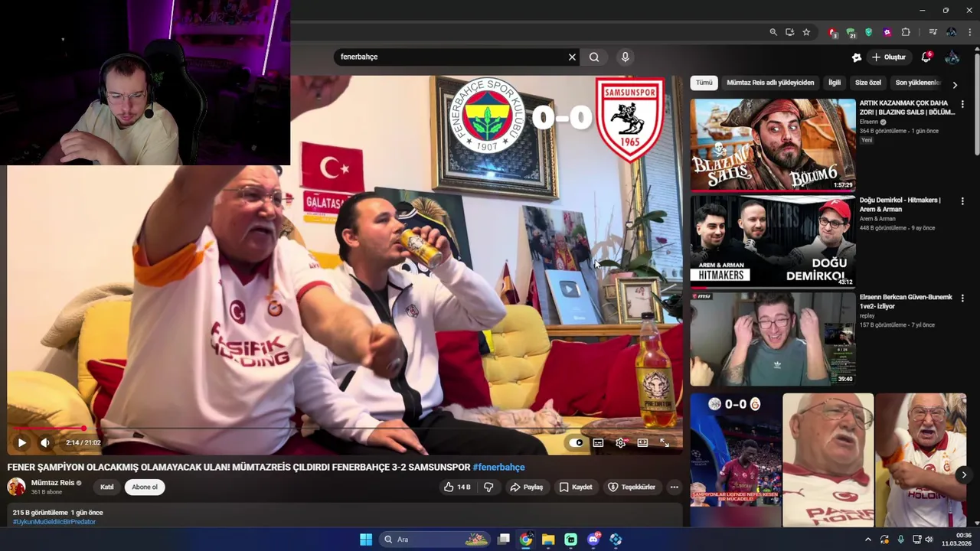Screen dimensions: 980x551
Task: Clear the fenerbahçe search text
Action: coord(572,57)
